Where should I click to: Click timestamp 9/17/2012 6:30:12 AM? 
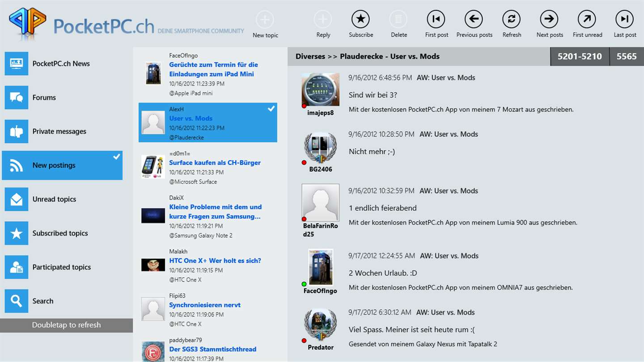coord(380,312)
